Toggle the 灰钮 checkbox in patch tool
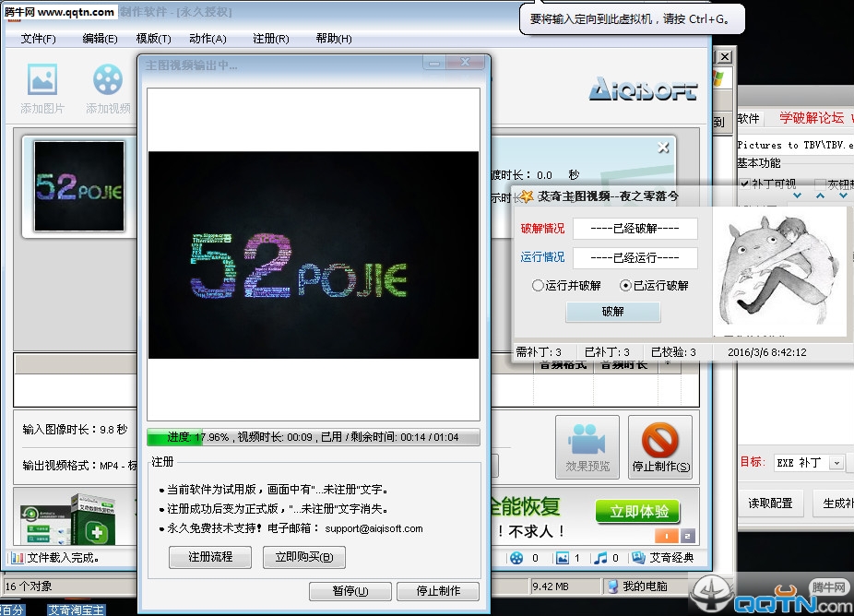 (819, 184)
